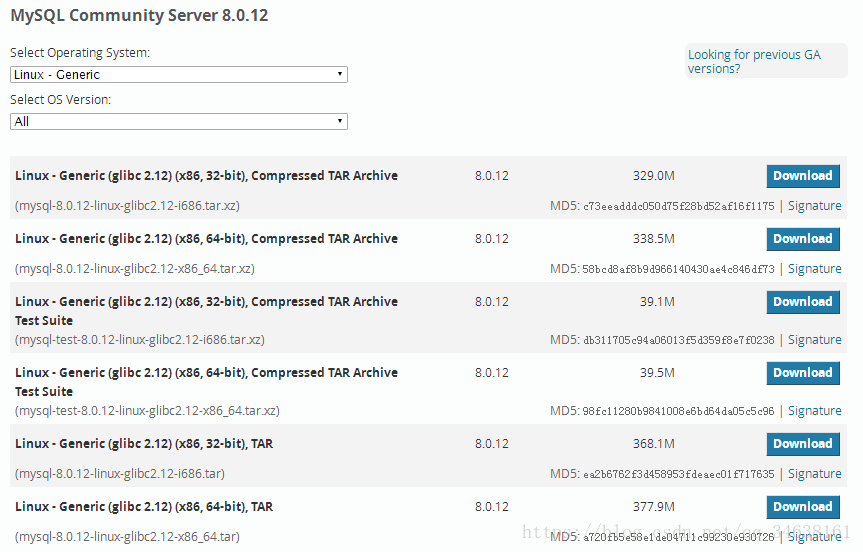Click MD5 hash starting with 98fc1128
Image resolution: width=863 pixels, height=552 pixels.
coord(678,411)
